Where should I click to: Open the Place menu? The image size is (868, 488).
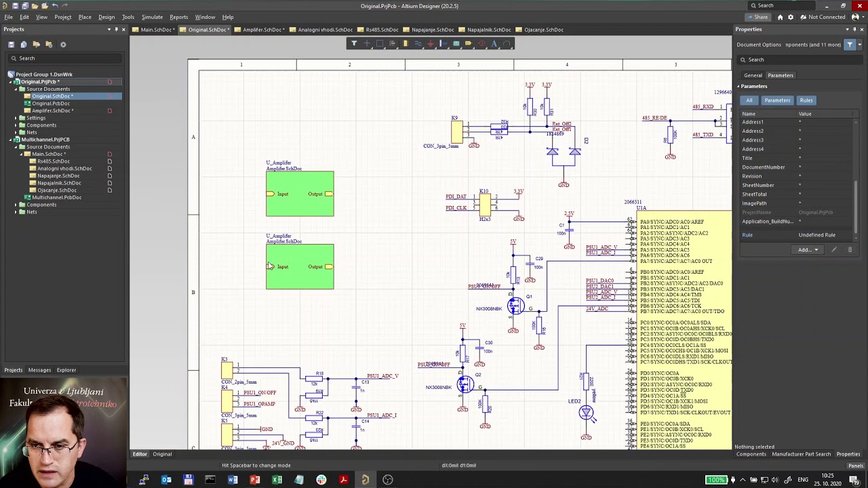pyautogui.click(x=85, y=17)
